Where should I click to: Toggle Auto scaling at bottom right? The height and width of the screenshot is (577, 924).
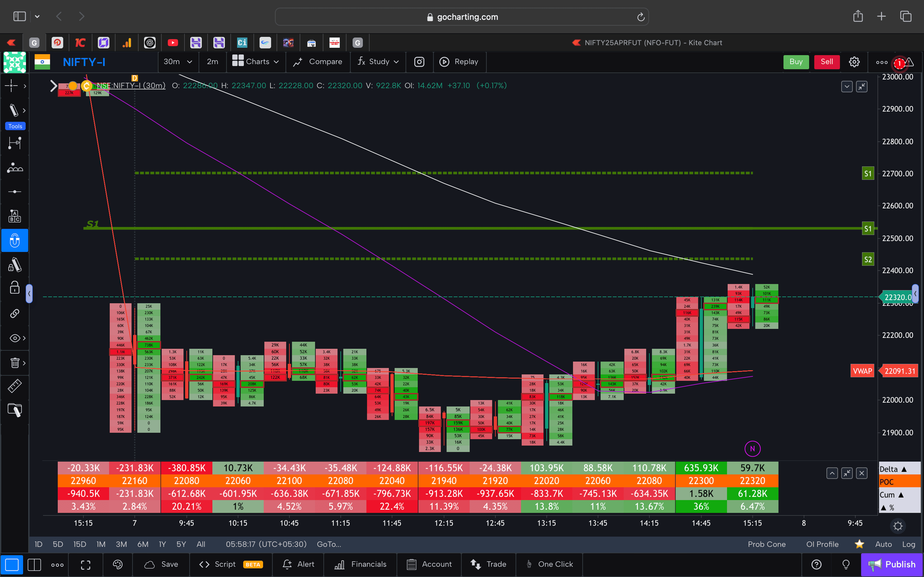[x=883, y=544]
